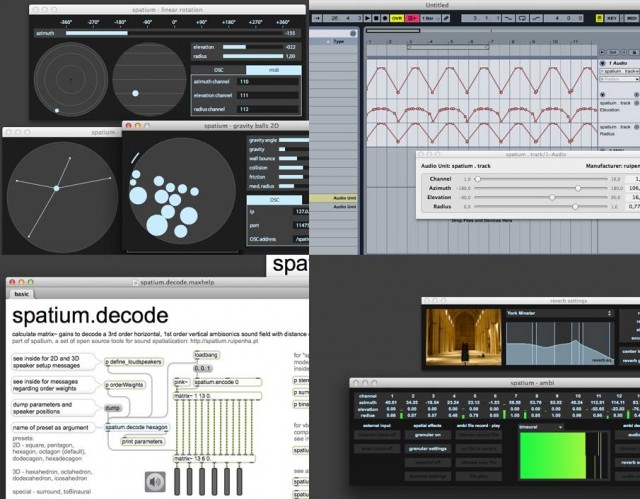Click the loadbang object in the patch
640x499 pixels.
tap(207, 354)
